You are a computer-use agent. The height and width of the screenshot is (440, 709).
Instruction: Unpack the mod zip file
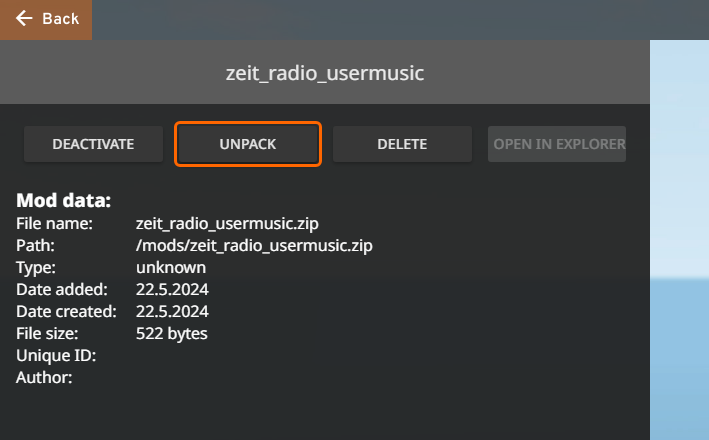point(248,144)
